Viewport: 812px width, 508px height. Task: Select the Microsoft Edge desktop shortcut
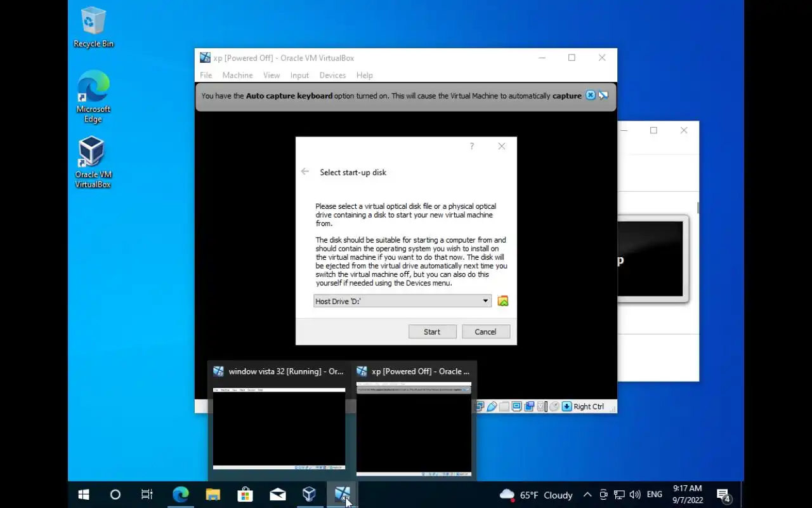pos(93,97)
